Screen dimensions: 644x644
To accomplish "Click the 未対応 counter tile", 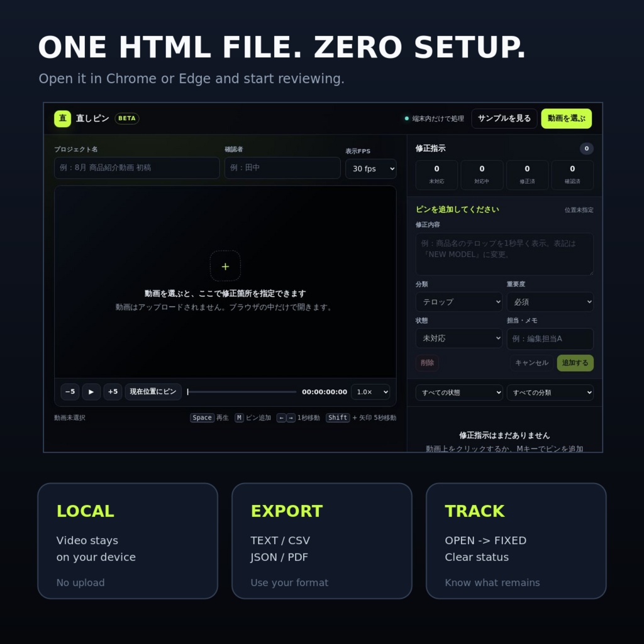I will (x=436, y=175).
